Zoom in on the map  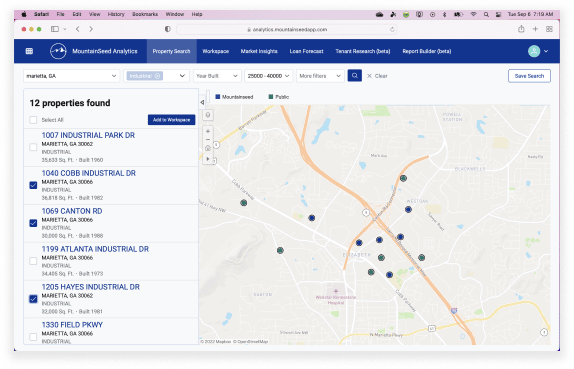[208, 131]
